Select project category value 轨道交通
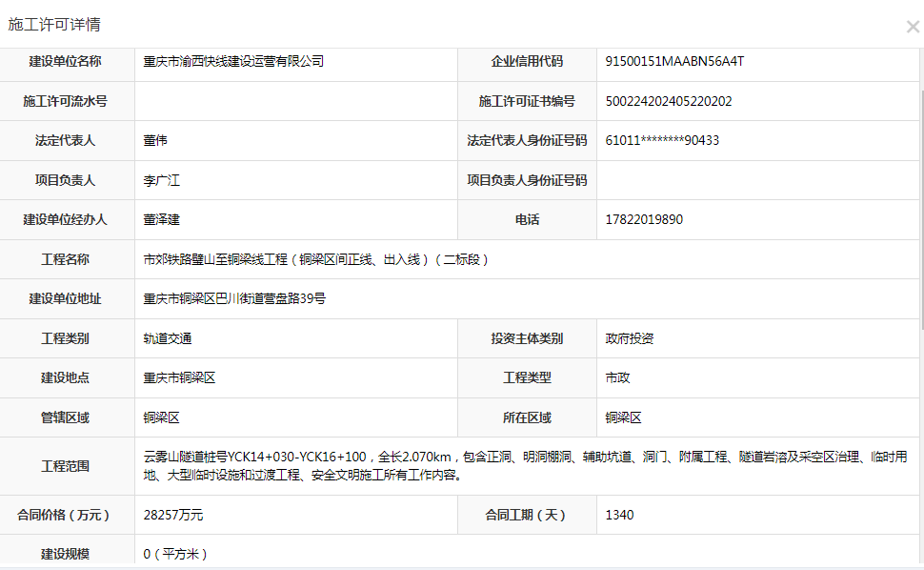This screenshot has width=924, height=570. (x=168, y=338)
